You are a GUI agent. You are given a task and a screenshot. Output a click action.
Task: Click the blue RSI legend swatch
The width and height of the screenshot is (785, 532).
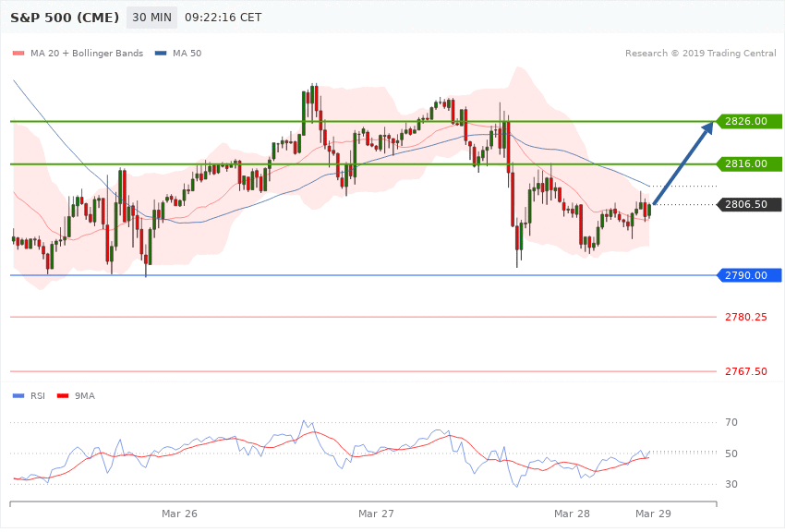[x=18, y=396]
